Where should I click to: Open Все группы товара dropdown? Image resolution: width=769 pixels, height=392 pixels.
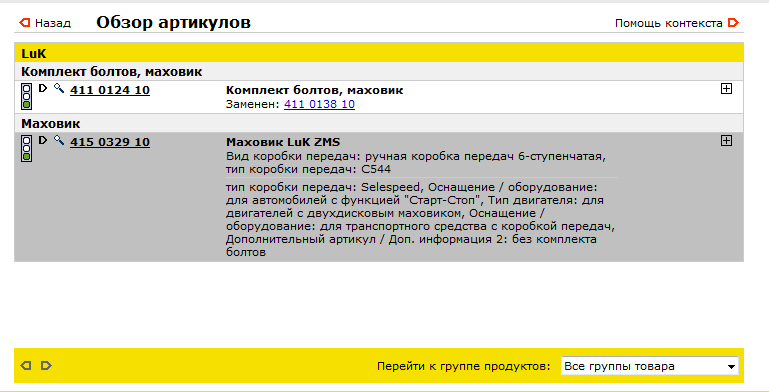(649, 366)
